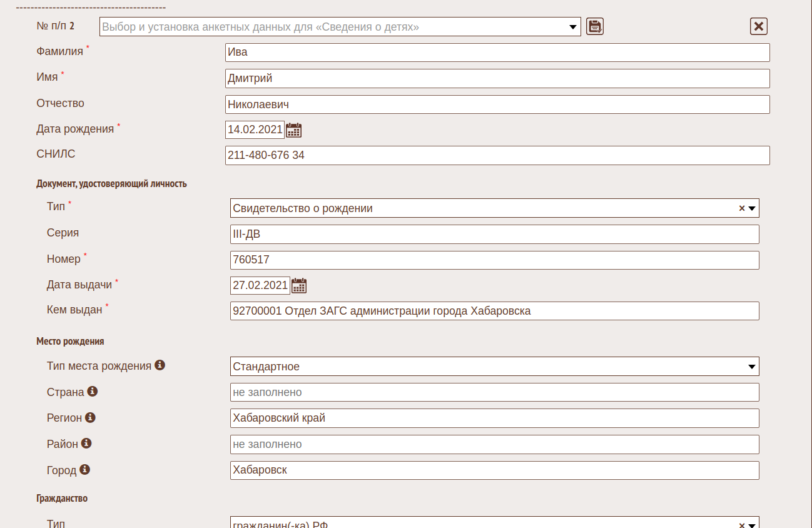Click info icon next to Город
The image size is (812, 528).
pyautogui.click(x=84, y=469)
